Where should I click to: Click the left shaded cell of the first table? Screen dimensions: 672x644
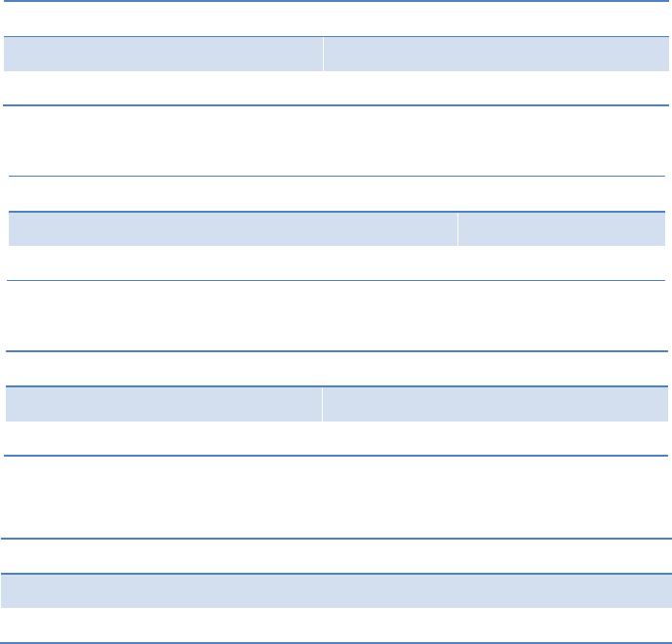(163, 54)
